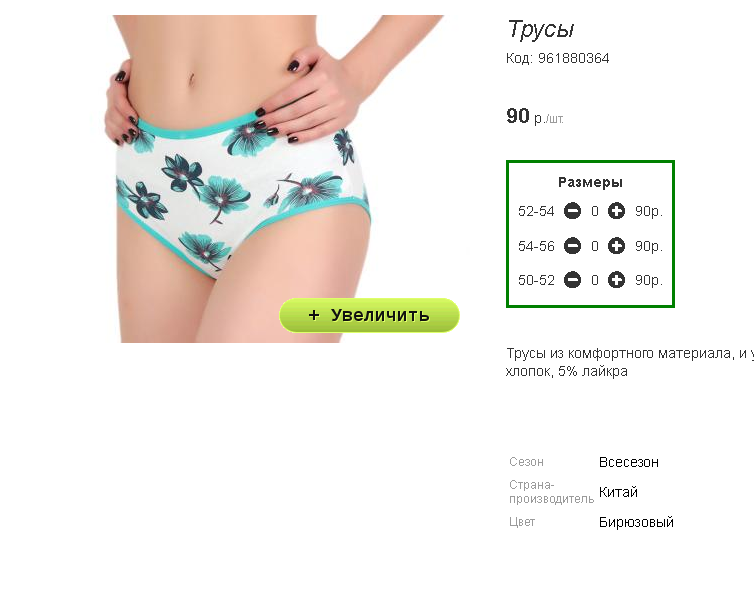Select the quantity value for size 50-52
Image resolution: width=754 pixels, height=591 pixels.
pyautogui.click(x=595, y=280)
